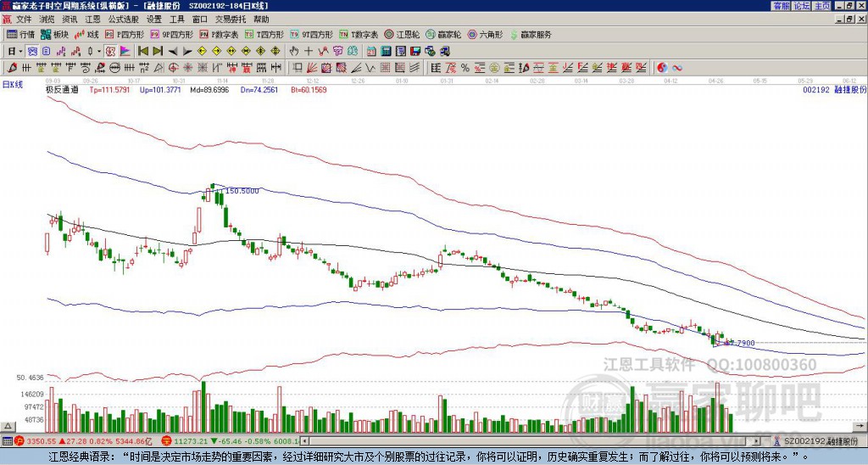Toggle the 权 adjustment button
Image resolution: width=868 pixels, height=465 pixels.
pos(110,52)
